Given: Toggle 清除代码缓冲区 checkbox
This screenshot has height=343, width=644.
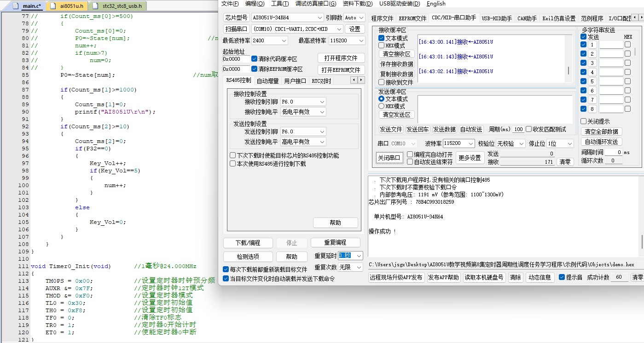Looking at the screenshot, I should (x=255, y=59).
